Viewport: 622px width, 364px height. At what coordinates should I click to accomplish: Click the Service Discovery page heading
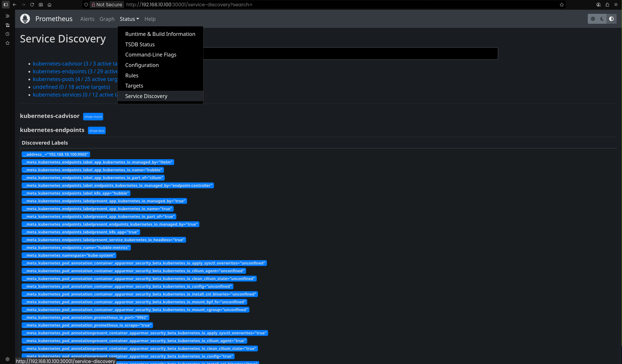[x=63, y=39]
